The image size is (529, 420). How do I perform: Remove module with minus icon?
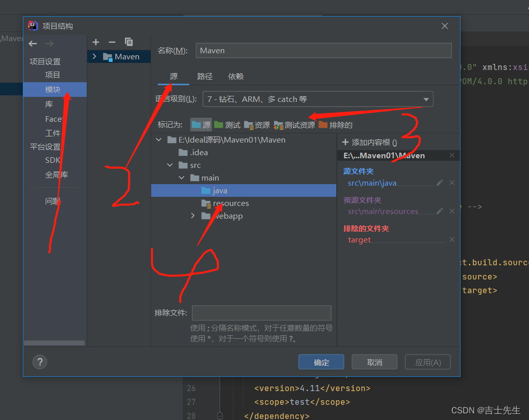tap(112, 42)
